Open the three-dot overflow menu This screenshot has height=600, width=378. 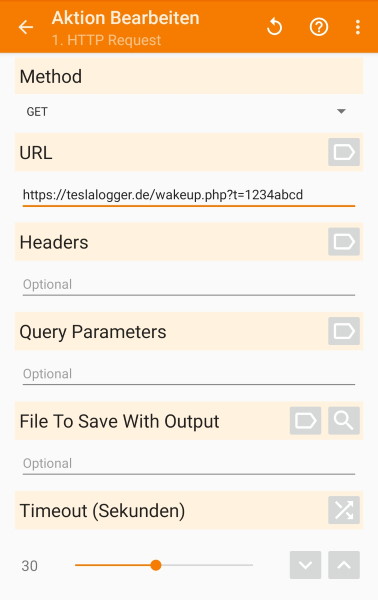click(x=358, y=27)
